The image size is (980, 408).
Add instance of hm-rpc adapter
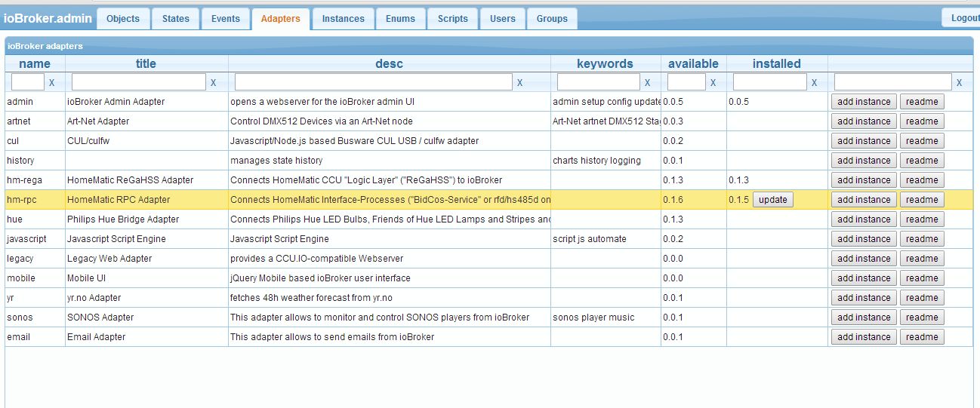pos(864,200)
